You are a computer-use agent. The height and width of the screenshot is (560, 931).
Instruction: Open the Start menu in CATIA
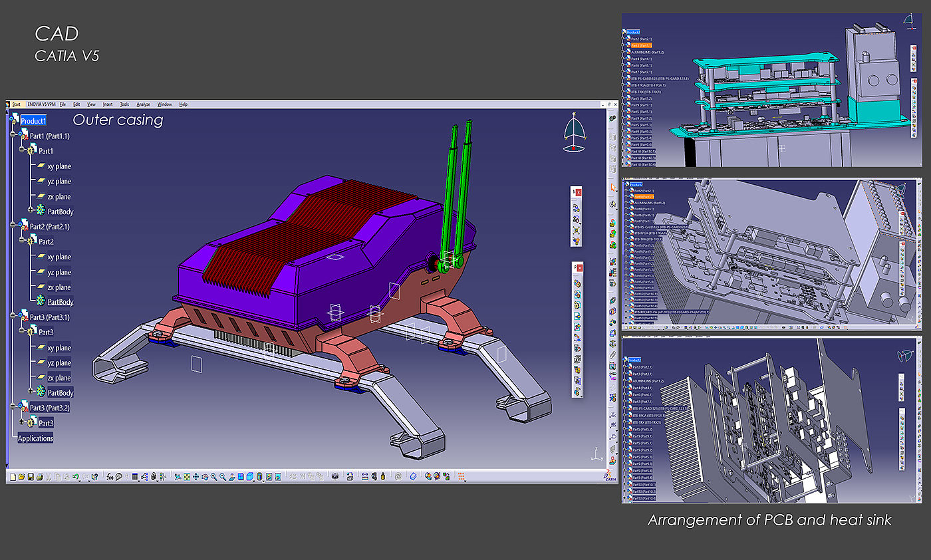point(16,104)
